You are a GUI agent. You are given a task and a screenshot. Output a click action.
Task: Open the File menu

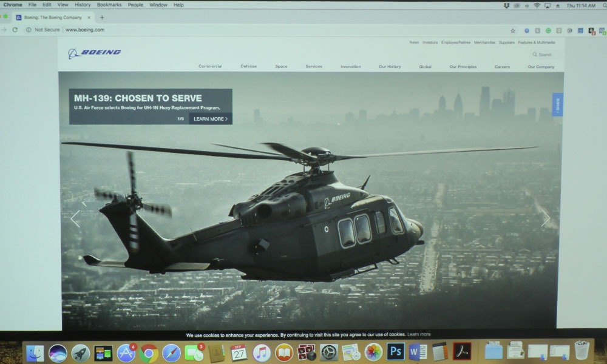click(x=32, y=5)
